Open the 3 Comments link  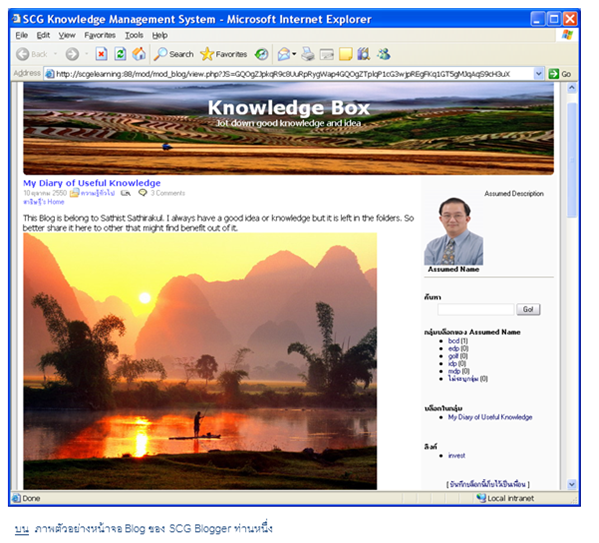pyautogui.click(x=168, y=193)
